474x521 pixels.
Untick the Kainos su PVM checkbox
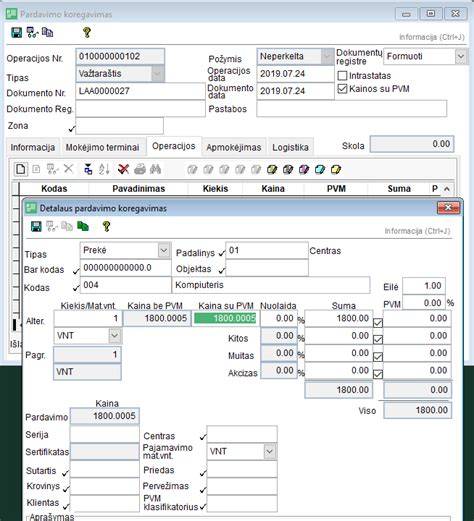[x=342, y=89]
